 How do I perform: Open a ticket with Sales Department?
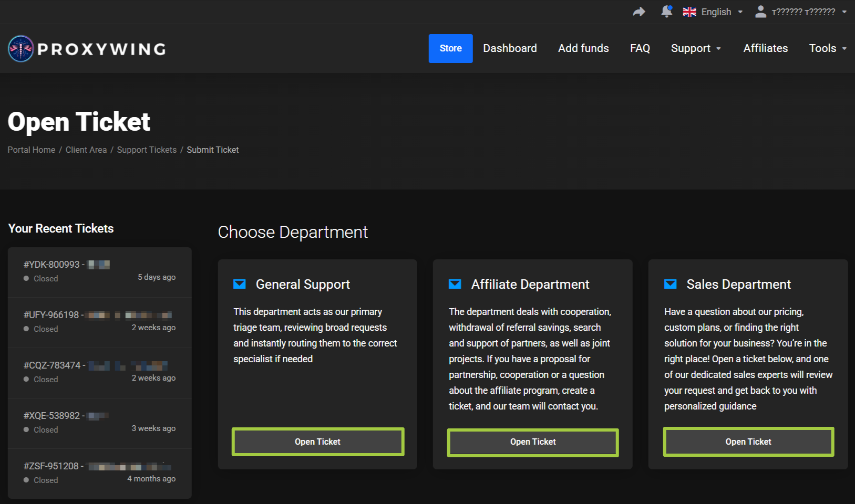point(748,442)
